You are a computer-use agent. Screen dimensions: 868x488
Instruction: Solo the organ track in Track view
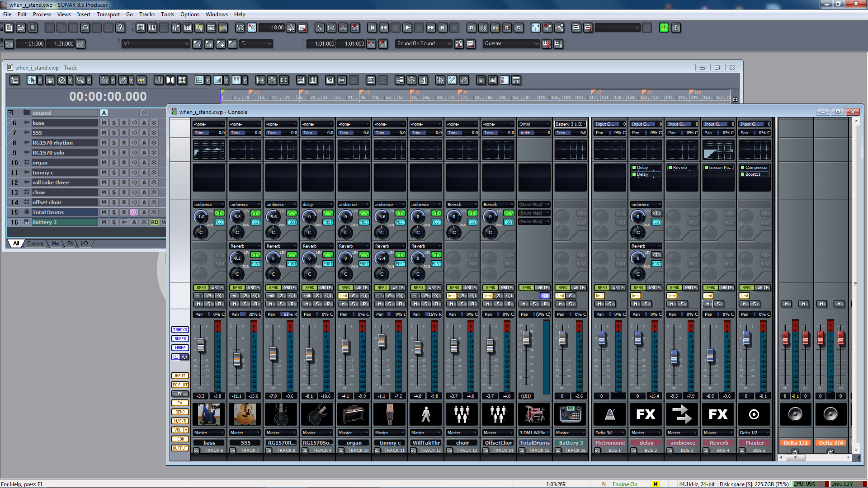pos(114,163)
